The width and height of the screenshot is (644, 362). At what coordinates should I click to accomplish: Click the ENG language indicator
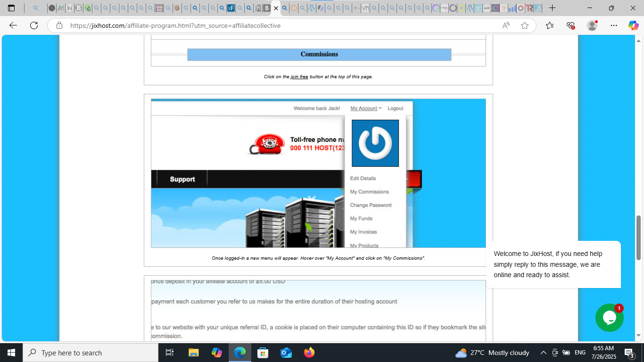(580, 353)
